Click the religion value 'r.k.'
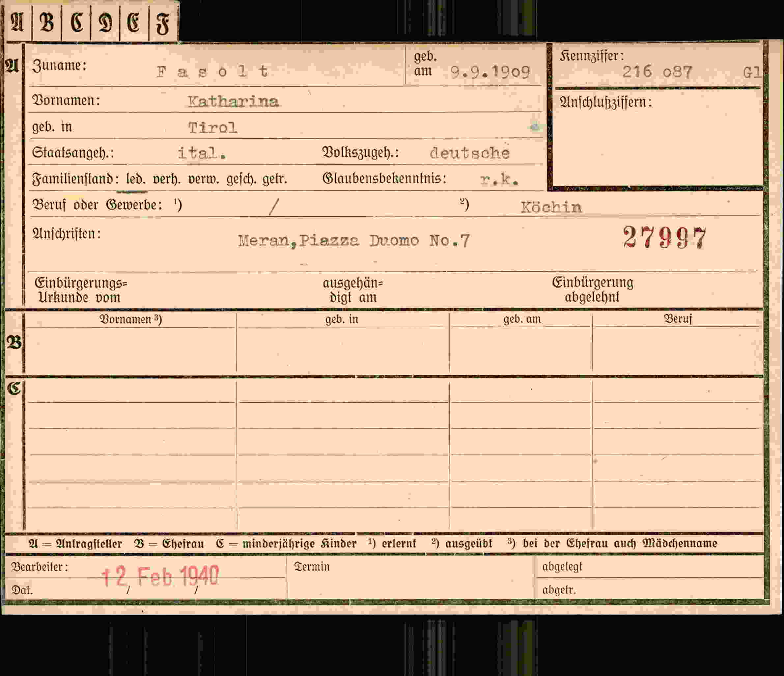 pyautogui.click(x=499, y=180)
